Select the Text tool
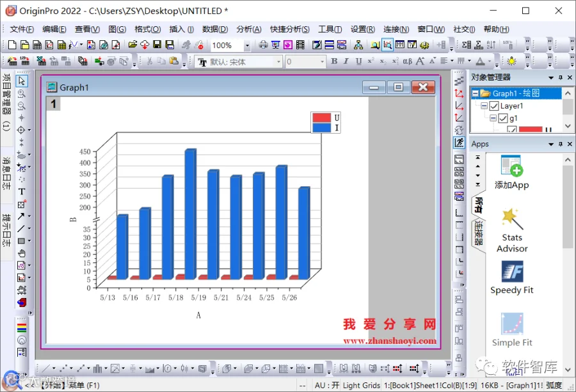 (x=22, y=192)
